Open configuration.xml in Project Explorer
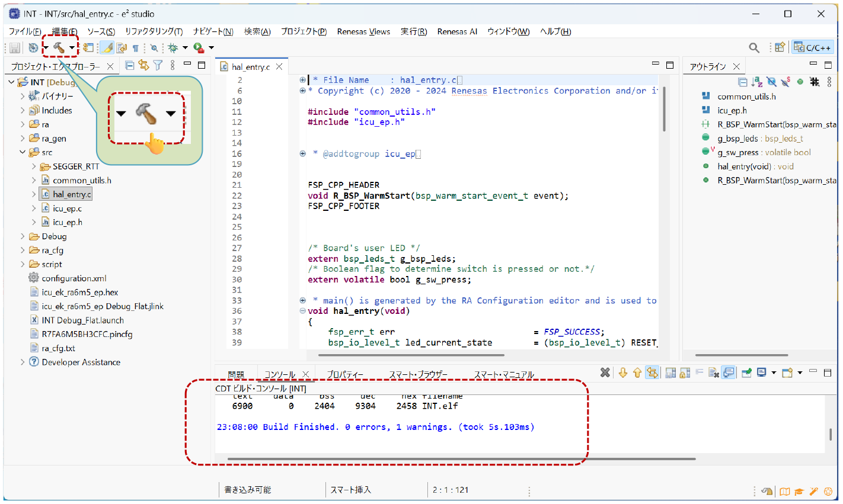The image size is (843, 504). [x=74, y=278]
